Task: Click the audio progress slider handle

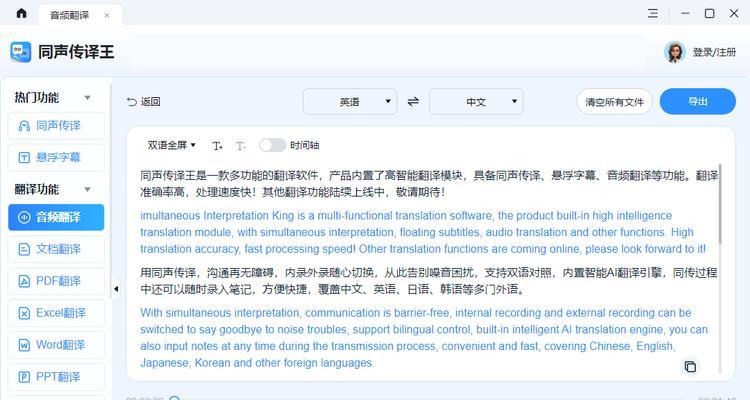Action: pyautogui.click(x=175, y=398)
